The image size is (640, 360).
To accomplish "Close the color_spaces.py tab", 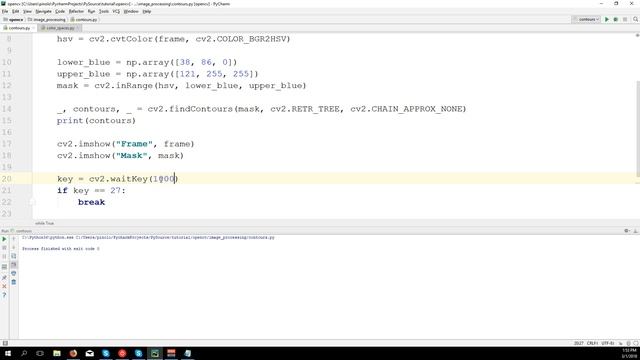I will (78, 28).
